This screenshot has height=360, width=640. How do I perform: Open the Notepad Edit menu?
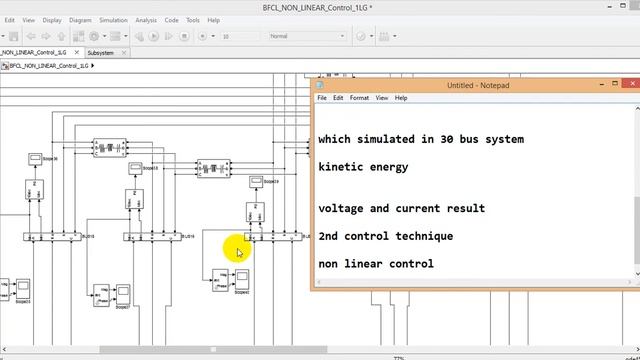coord(338,98)
